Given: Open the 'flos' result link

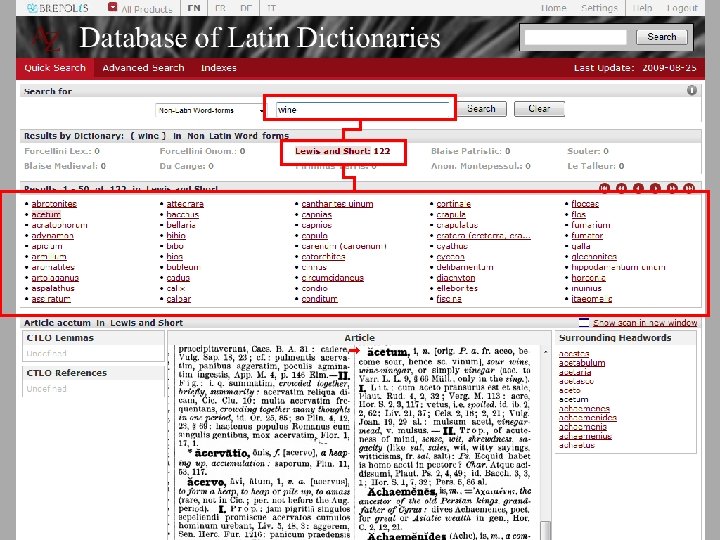Looking at the screenshot, I should [579, 214].
